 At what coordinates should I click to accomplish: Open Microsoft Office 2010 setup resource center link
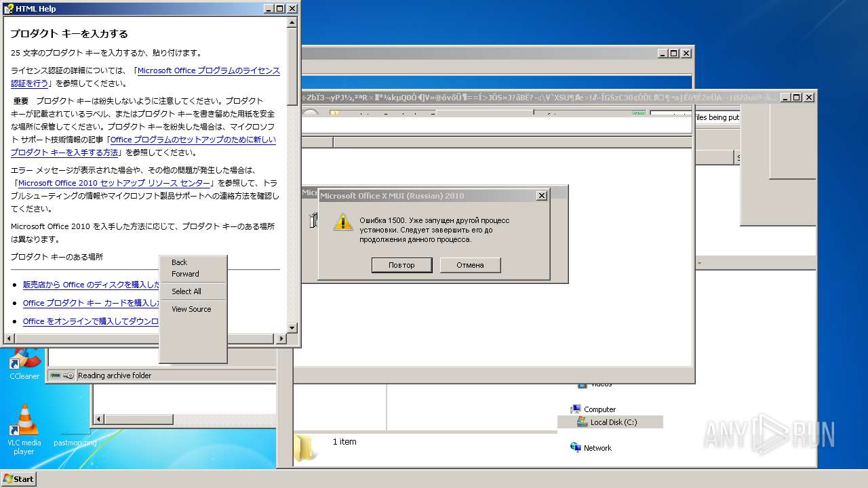click(114, 183)
